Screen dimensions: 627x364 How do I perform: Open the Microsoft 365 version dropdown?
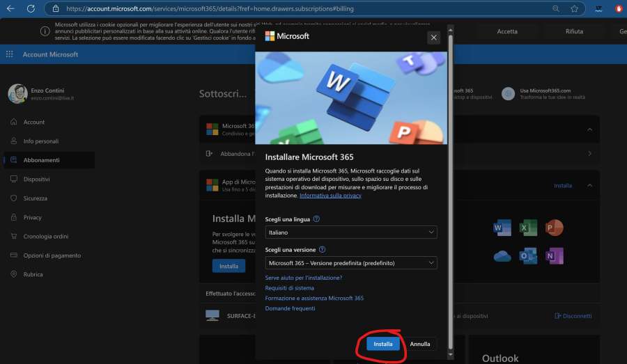pos(351,263)
